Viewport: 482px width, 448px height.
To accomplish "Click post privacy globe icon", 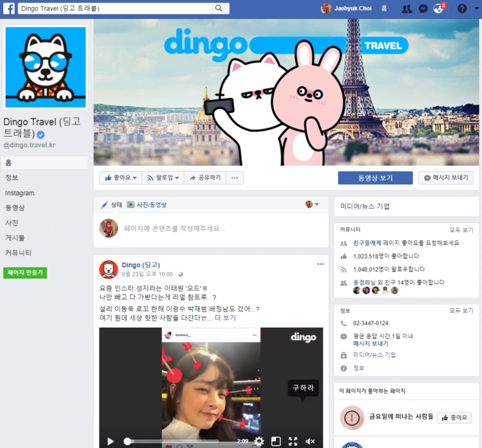I will (x=180, y=275).
